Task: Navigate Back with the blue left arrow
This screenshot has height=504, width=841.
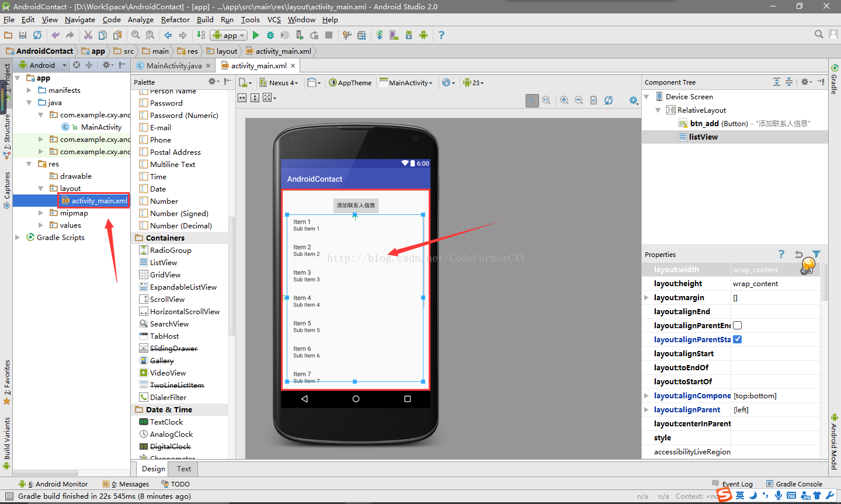Action: pos(168,35)
